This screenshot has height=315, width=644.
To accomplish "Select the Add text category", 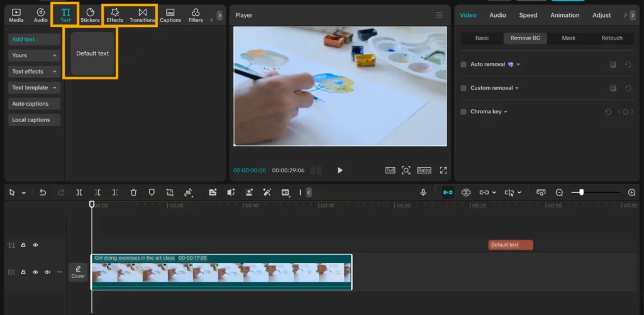I will tap(34, 40).
